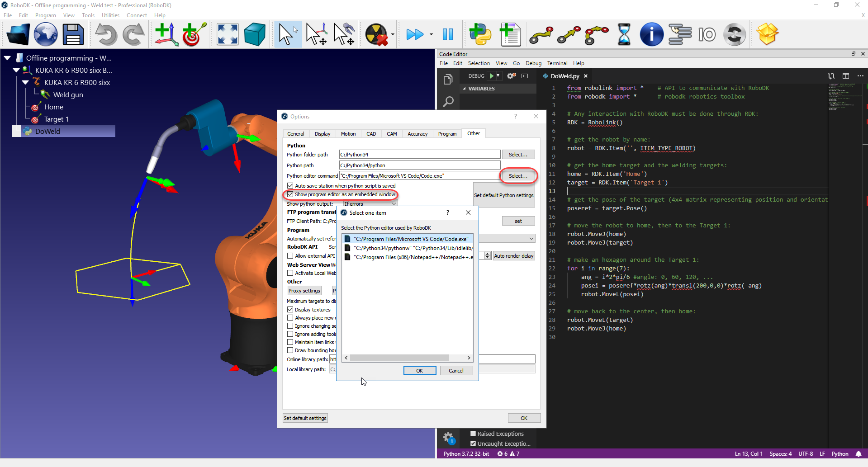Toggle Auto save station when script saved
The image size is (868, 467).
(290, 186)
